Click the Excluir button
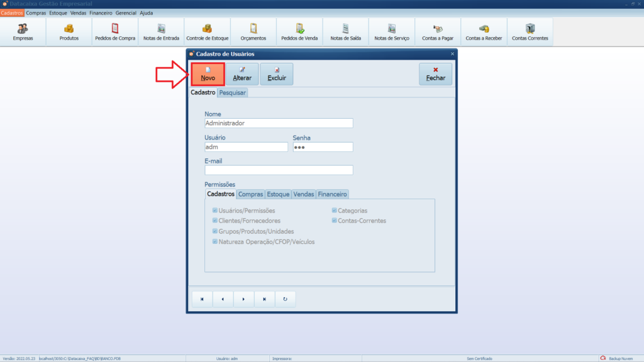644x362 pixels. (x=277, y=74)
